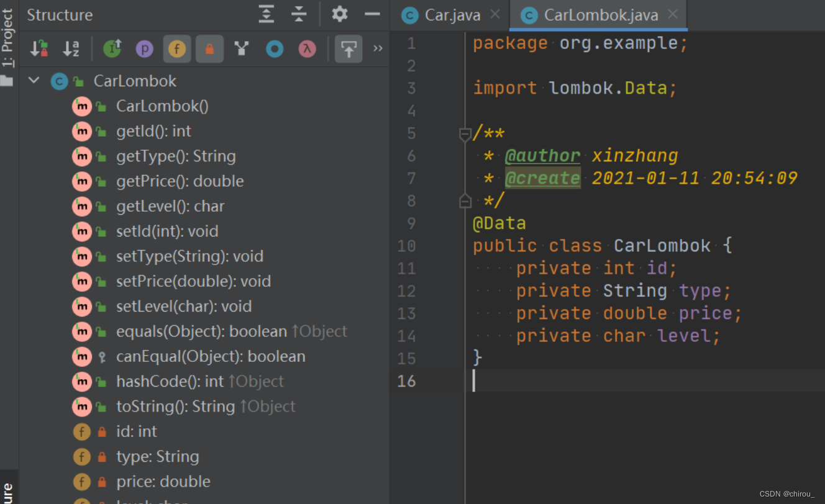Close the CarLombok.java tab
The image size is (825, 504).
[673, 14]
